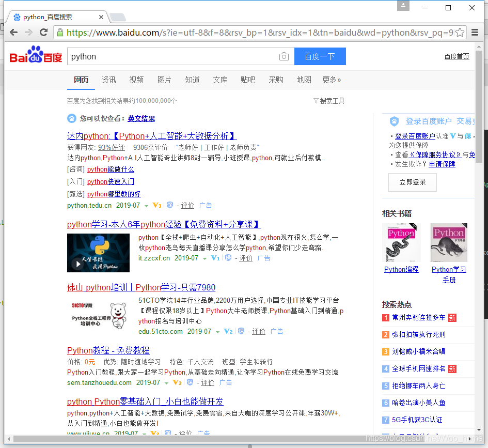
Task: Open 达内python 人工智能 result title
Action: [152, 136]
